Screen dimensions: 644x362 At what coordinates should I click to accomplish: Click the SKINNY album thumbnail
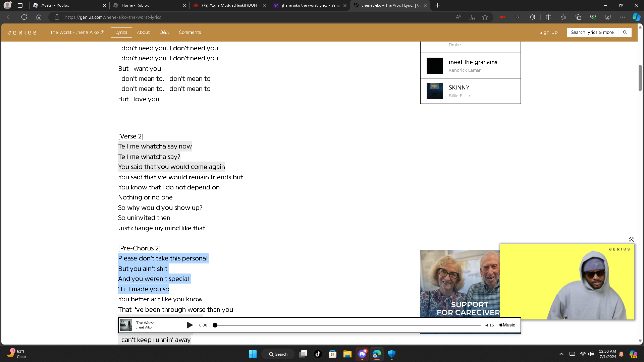click(435, 91)
